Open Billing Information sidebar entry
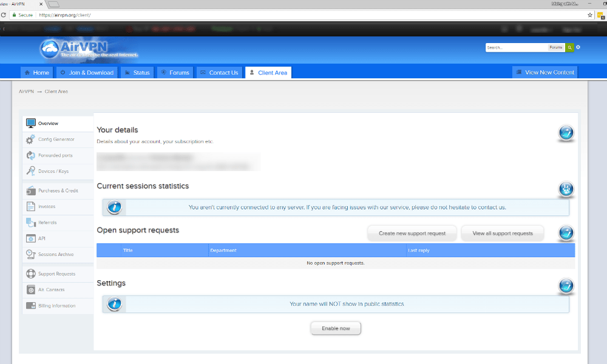The width and height of the screenshot is (607, 364). 58,306
